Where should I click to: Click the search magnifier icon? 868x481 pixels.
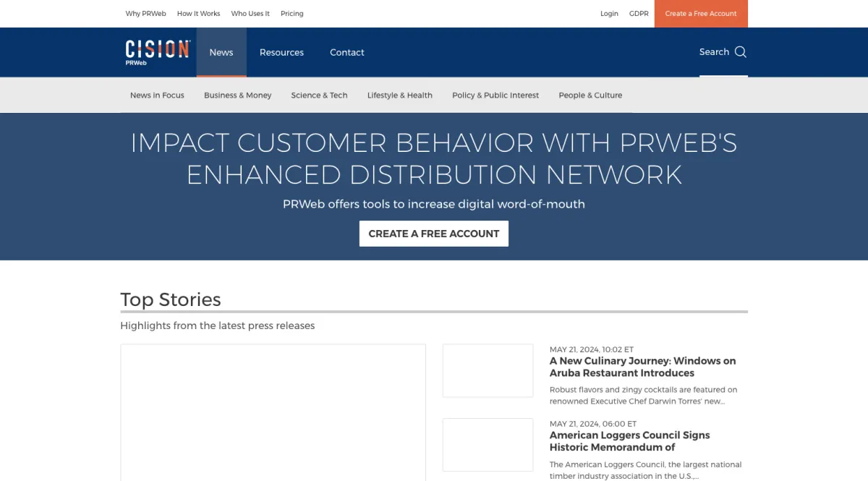tap(741, 52)
